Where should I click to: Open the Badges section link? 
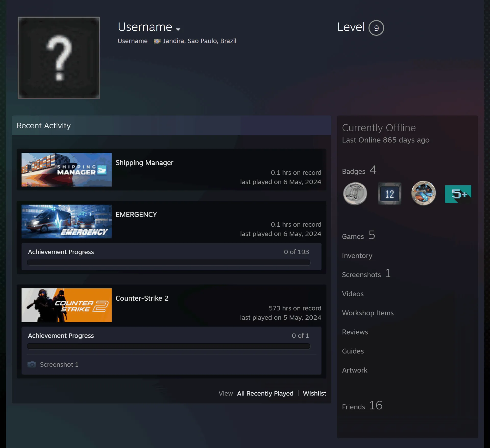pos(359,170)
